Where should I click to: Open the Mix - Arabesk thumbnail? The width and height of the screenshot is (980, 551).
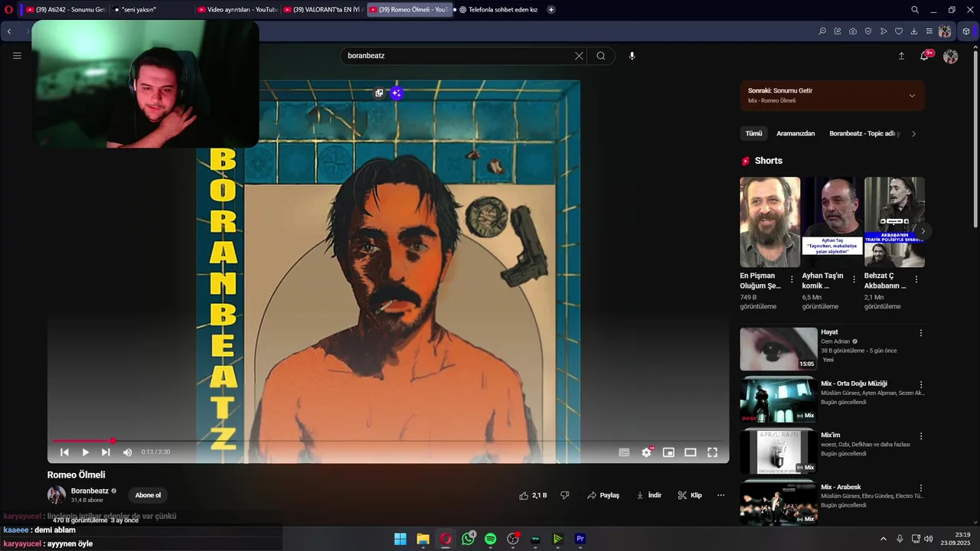[779, 503]
